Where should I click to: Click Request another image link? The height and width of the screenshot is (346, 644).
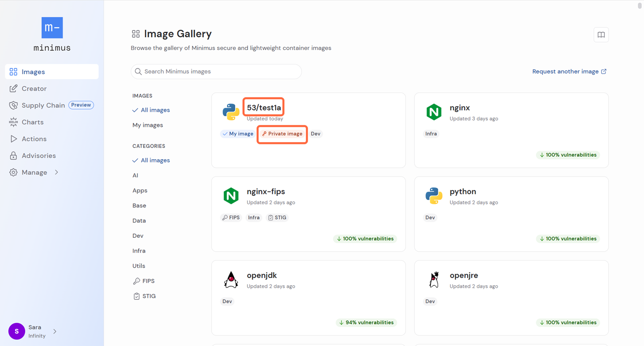565,72
